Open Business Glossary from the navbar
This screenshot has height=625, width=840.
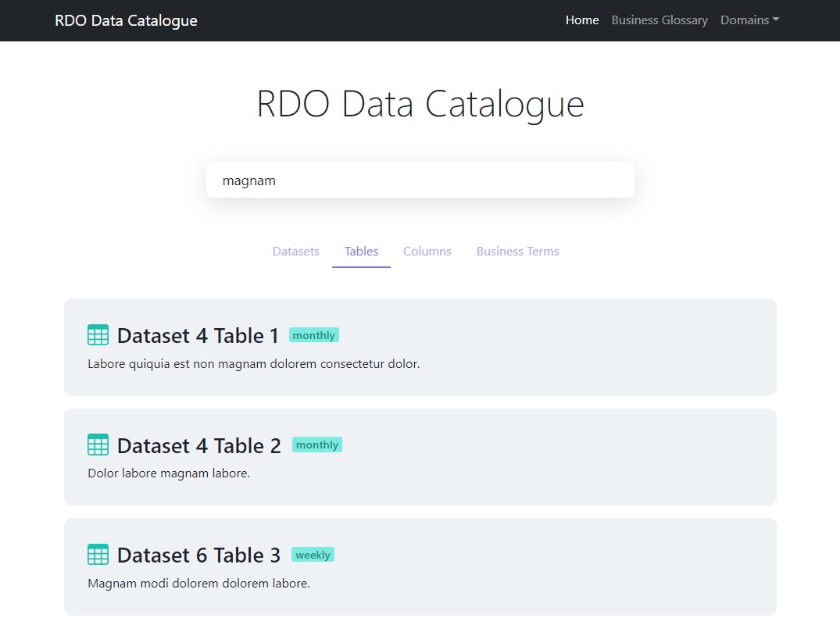tap(659, 20)
